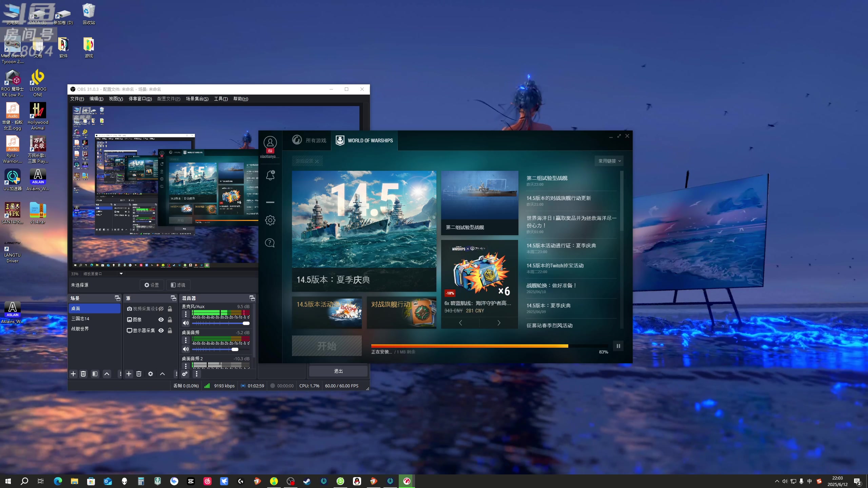Image resolution: width=868 pixels, height=488 pixels.
Task: Switch to 所有游戏 tab
Action: (x=309, y=140)
